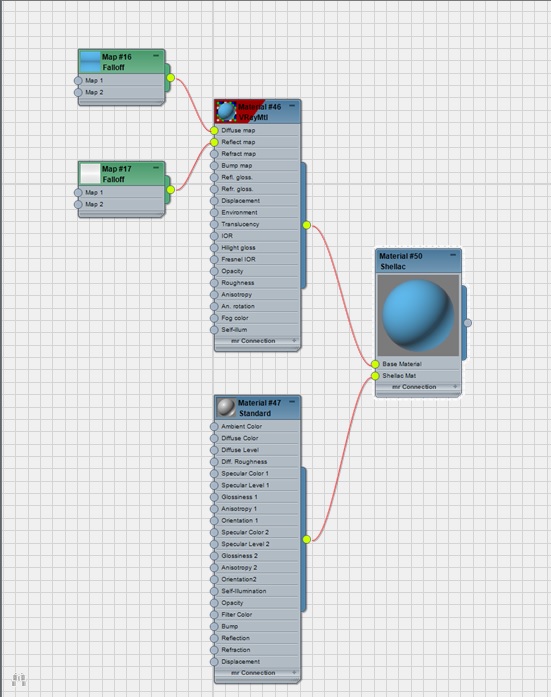Click the Reflect map input socket

(x=214, y=142)
